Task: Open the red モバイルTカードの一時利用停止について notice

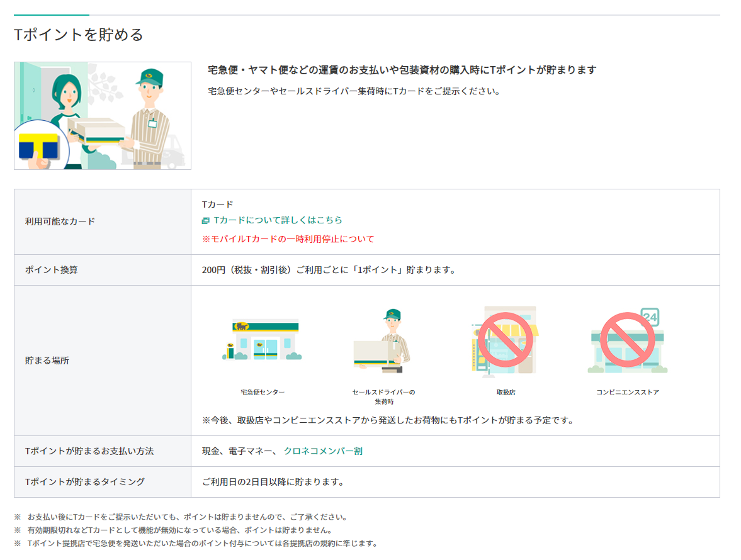Action: pos(288,239)
